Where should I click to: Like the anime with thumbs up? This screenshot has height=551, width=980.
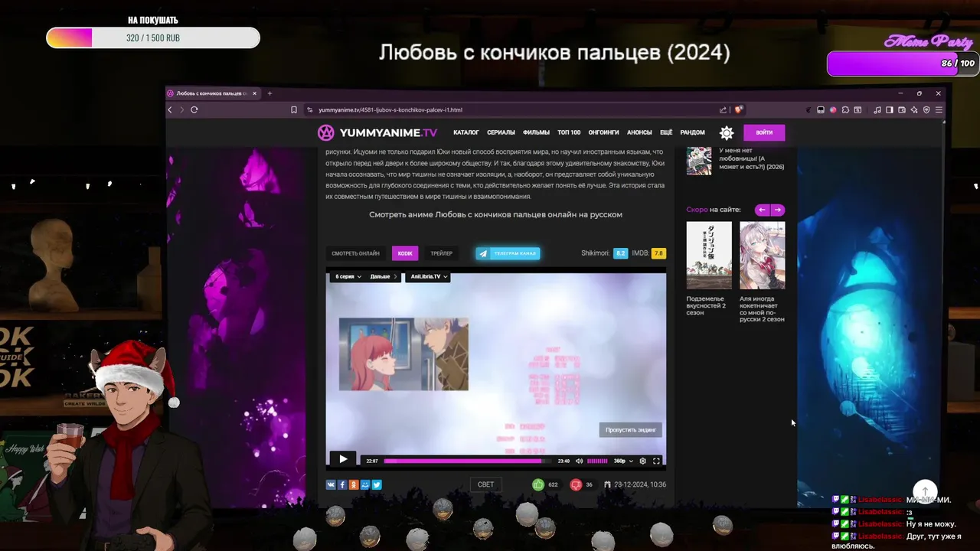click(x=538, y=484)
